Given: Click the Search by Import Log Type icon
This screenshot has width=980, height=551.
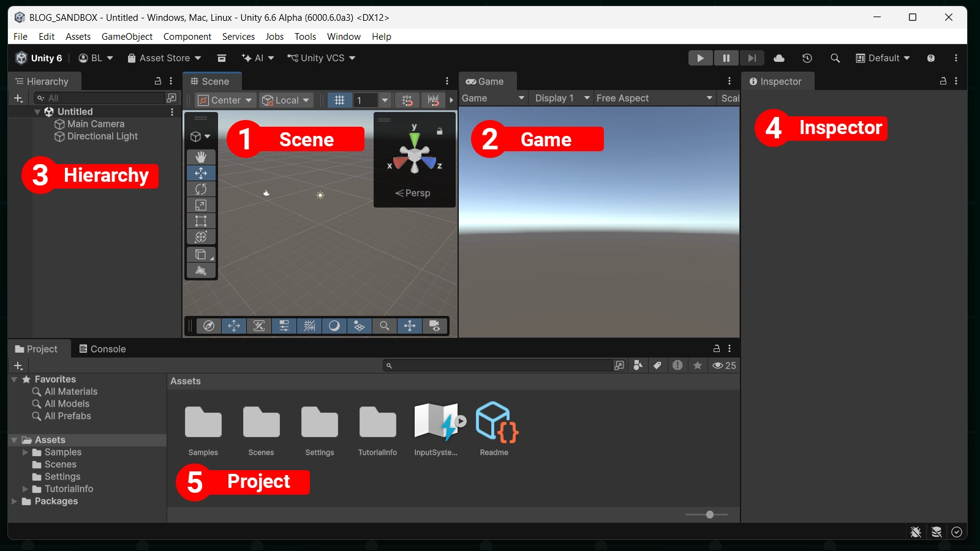Looking at the screenshot, I should coord(677,365).
